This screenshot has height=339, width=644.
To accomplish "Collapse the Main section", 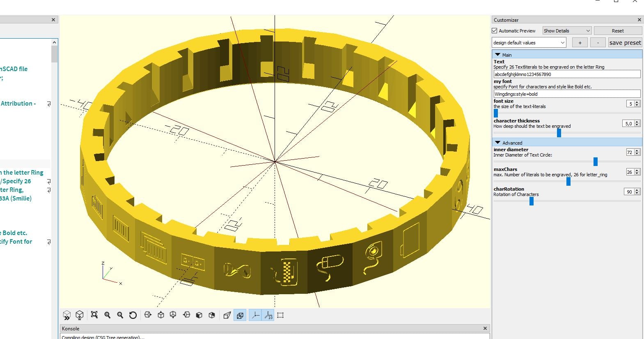I will (x=498, y=55).
